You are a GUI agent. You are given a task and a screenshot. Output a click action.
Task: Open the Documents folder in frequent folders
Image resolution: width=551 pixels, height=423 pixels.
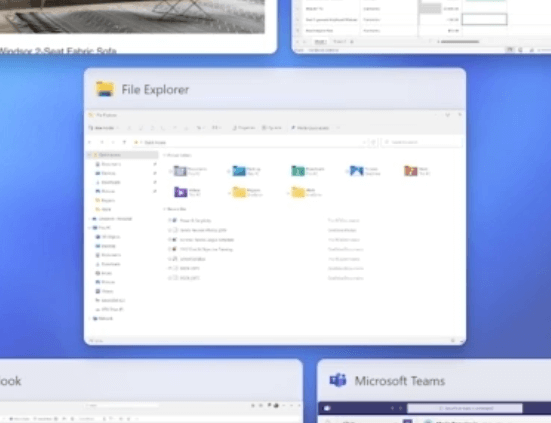pos(180,171)
